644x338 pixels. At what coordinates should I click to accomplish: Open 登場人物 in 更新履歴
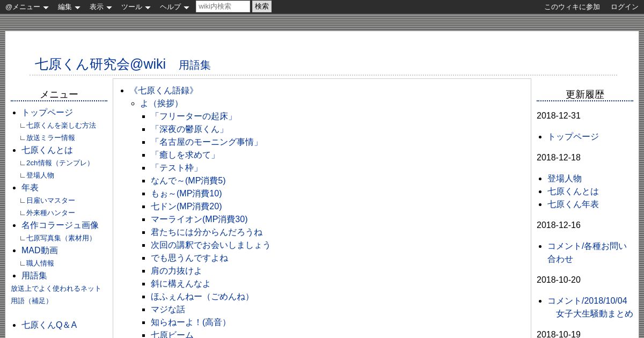click(x=565, y=179)
